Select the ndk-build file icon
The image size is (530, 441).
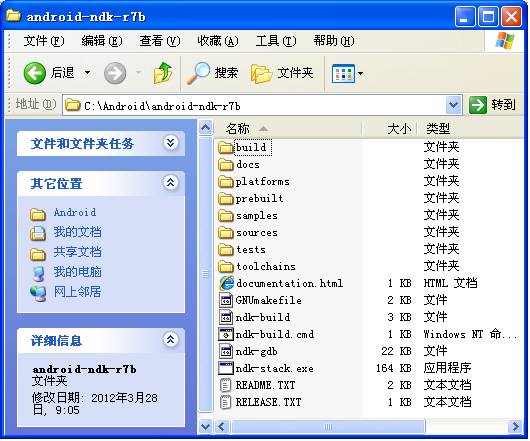226,317
